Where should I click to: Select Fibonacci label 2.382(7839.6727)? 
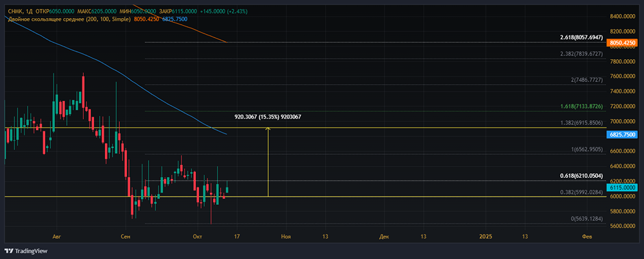pos(581,54)
